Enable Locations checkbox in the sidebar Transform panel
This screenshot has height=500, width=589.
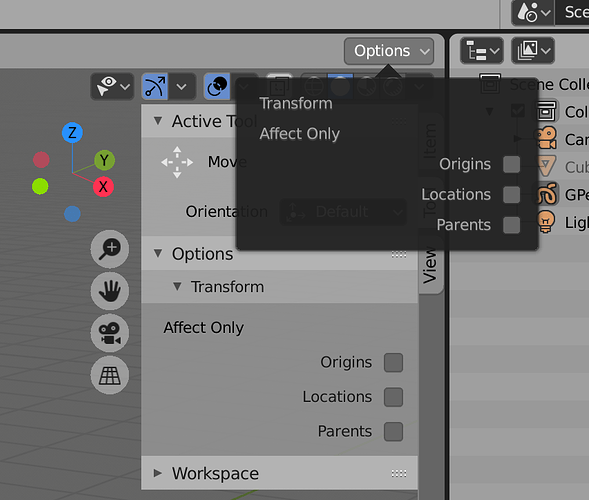[x=393, y=397]
